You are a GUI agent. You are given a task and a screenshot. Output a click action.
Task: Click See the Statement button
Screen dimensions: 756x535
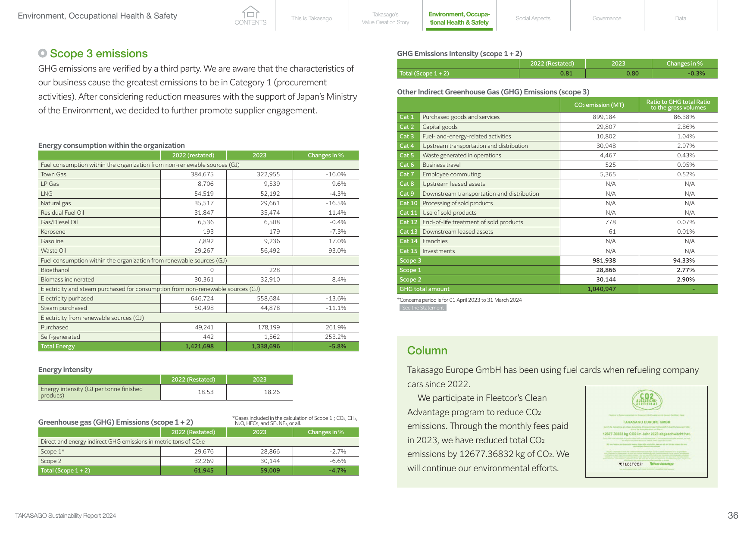423,308
